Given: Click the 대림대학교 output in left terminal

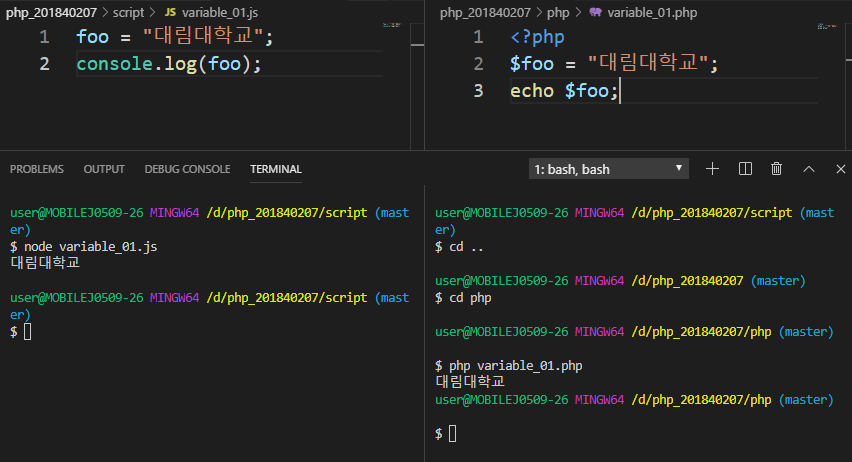Looking at the screenshot, I should [45, 263].
